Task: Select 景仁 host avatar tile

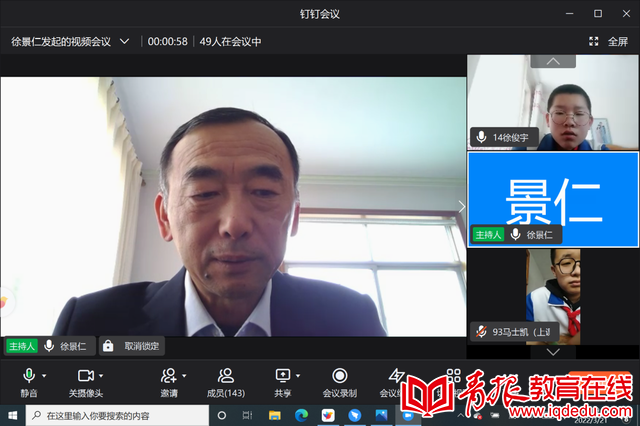Action: click(x=553, y=200)
